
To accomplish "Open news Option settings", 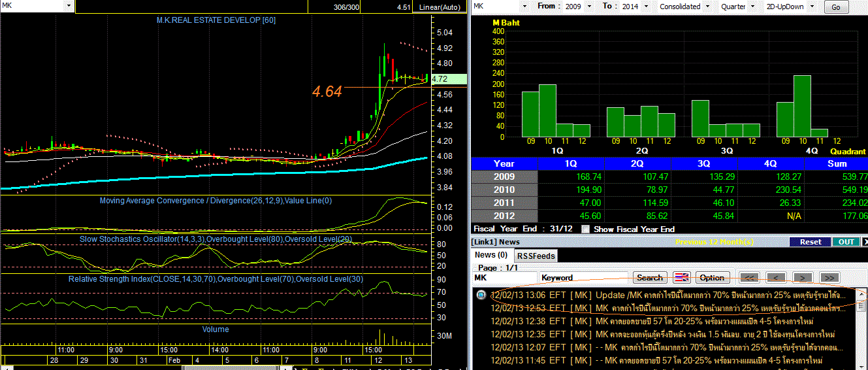I will [712, 277].
